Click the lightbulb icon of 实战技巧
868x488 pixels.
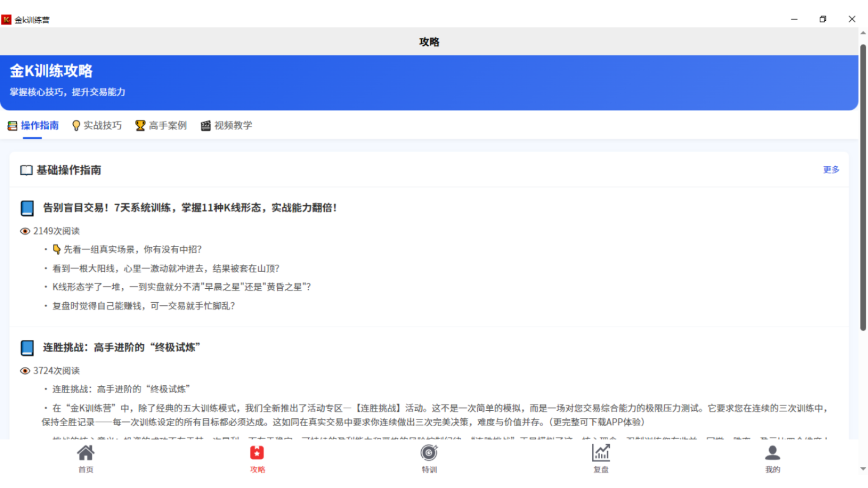coord(76,126)
